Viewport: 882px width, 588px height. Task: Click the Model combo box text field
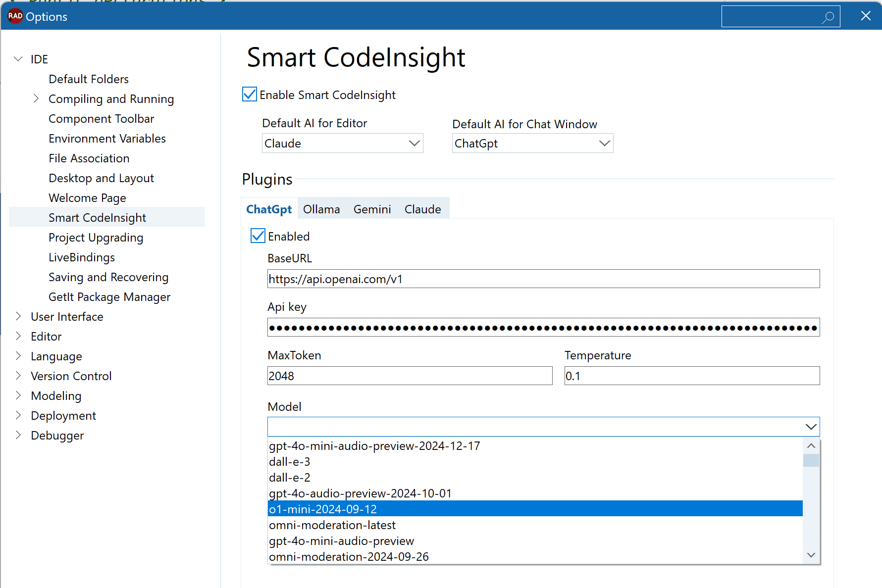pos(535,427)
